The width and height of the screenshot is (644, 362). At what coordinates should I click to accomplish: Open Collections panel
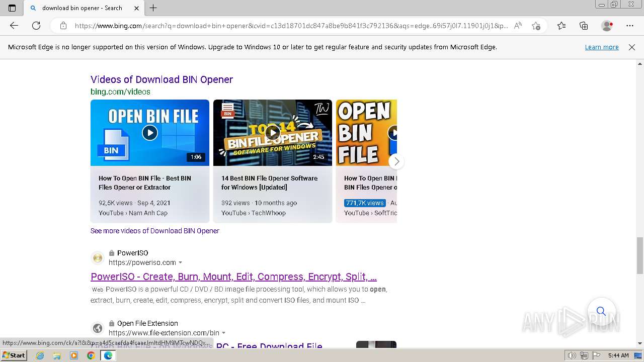[x=584, y=26]
